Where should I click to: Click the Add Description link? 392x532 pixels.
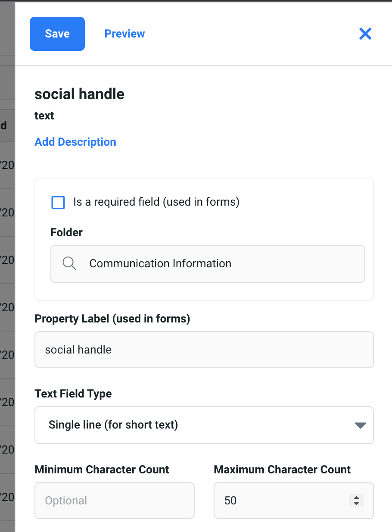click(x=75, y=142)
